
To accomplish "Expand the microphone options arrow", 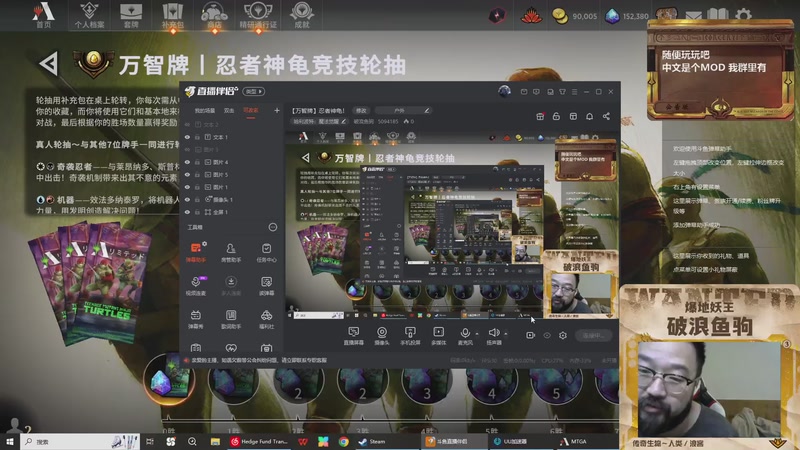I will (x=477, y=334).
